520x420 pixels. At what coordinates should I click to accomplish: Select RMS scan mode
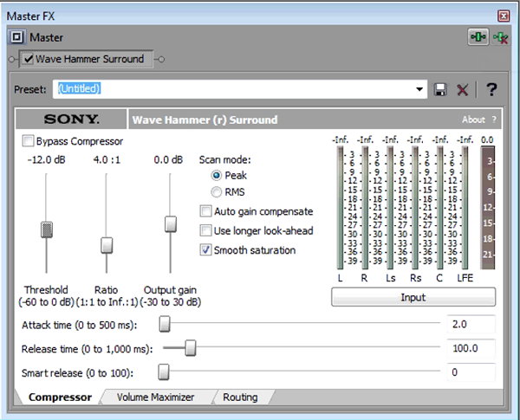(x=216, y=191)
